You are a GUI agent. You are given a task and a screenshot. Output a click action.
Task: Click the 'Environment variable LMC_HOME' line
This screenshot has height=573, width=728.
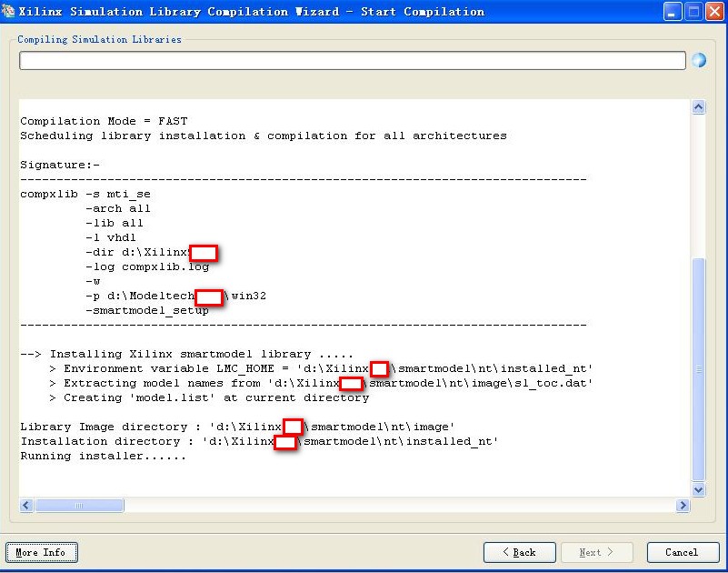(321, 368)
